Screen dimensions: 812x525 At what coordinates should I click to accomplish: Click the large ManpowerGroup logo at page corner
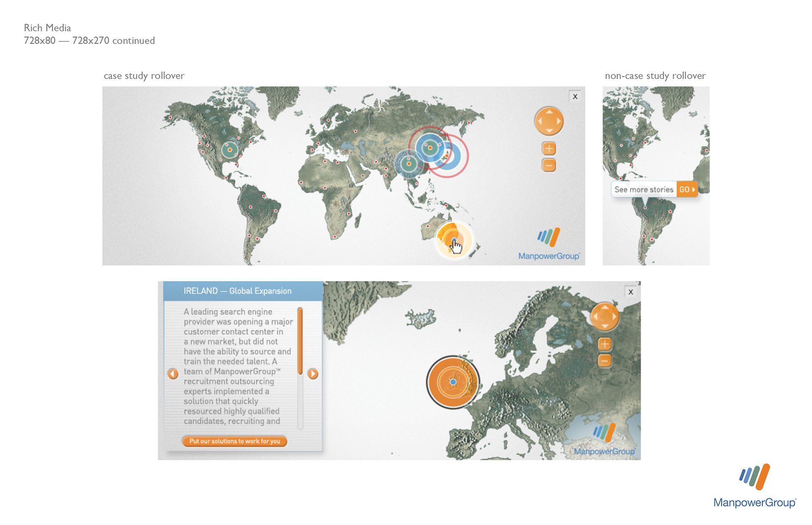755,486
